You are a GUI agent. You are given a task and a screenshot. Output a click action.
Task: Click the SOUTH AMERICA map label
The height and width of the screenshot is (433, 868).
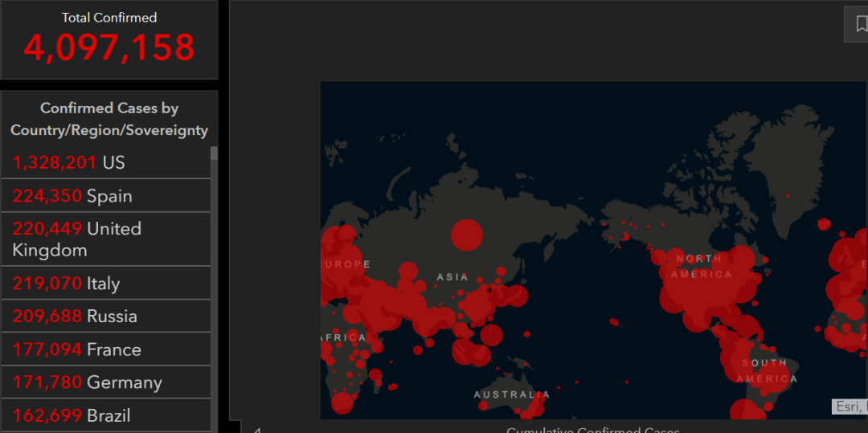[x=767, y=371]
